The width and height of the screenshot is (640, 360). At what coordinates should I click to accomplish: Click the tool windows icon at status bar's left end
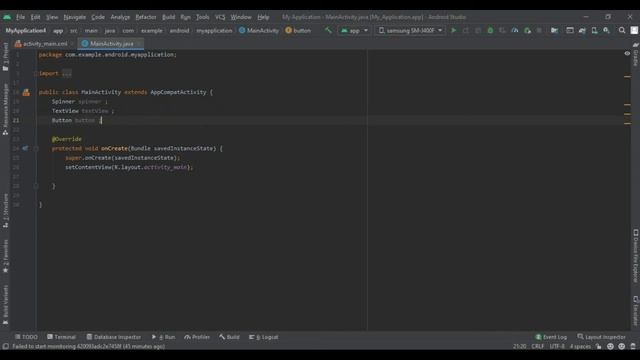pos(5,346)
